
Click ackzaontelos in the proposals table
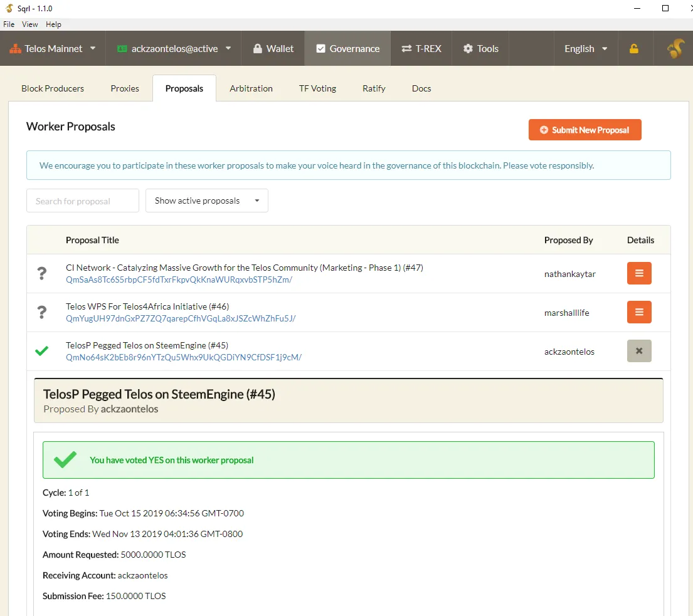(x=569, y=352)
